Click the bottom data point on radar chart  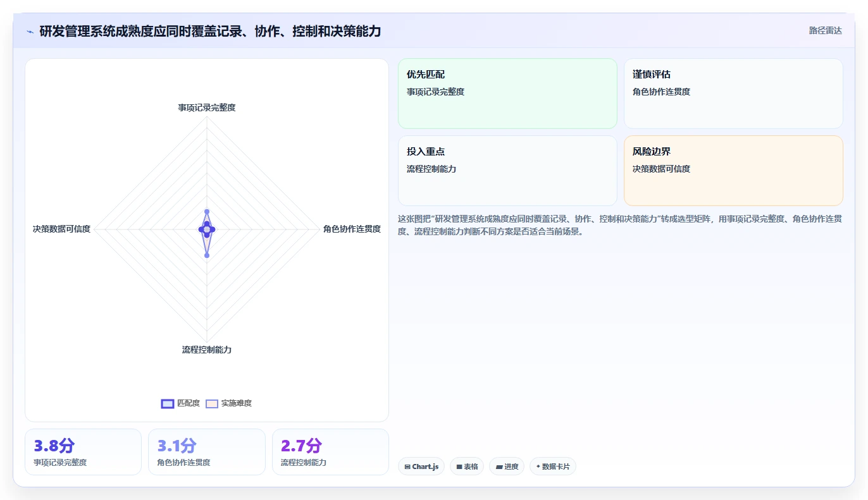click(x=207, y=255)
